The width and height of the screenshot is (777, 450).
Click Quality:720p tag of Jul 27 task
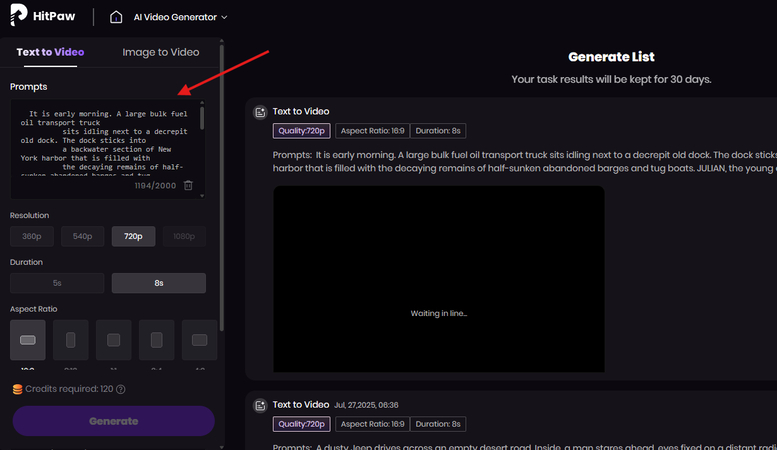pyautogui.click(x=301, y=424)
